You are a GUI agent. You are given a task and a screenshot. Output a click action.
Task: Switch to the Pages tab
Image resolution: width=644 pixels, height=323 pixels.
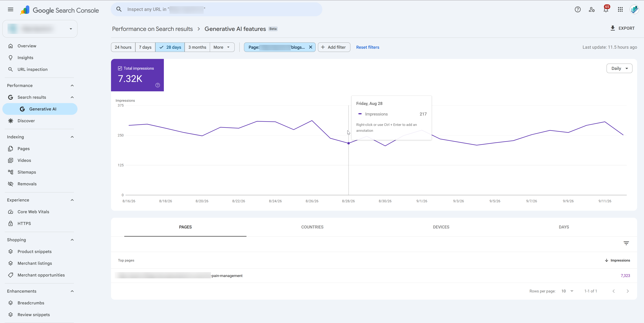(x=185, y=227)
